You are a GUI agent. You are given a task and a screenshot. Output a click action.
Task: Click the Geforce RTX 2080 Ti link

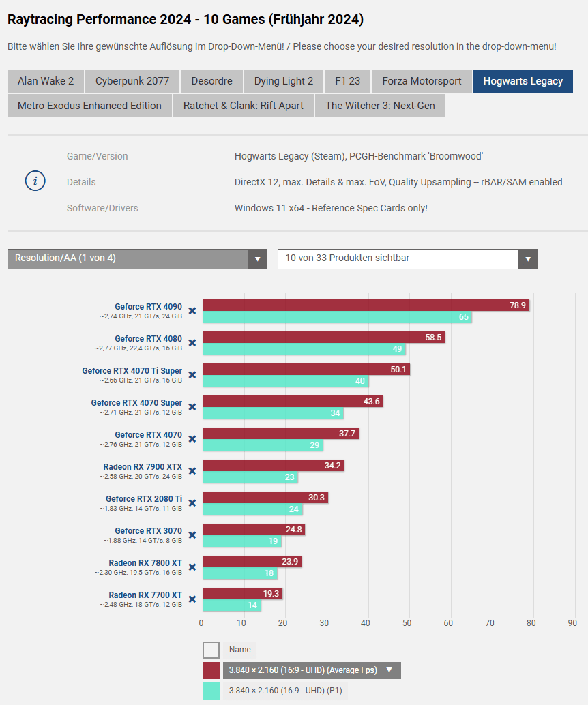(144, 498)
